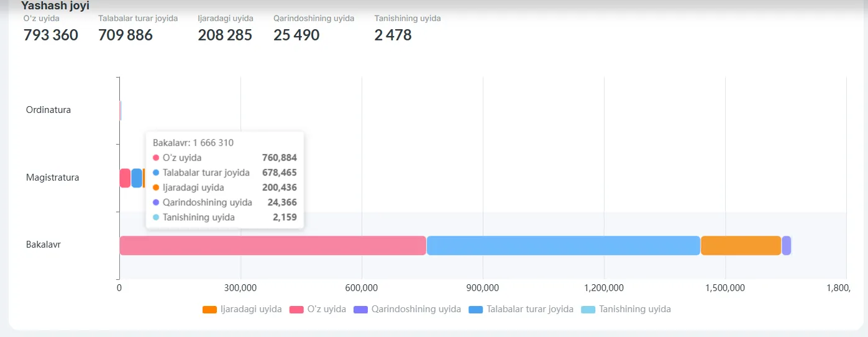
Task: Click the 2 478 Tanishining uyida statistic
Action: (393, 35)
